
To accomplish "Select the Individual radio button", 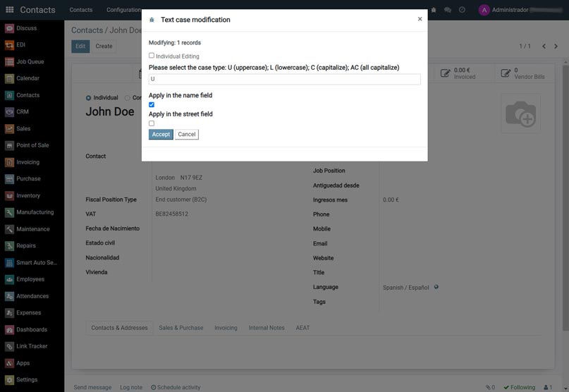I will pos(88,98).
